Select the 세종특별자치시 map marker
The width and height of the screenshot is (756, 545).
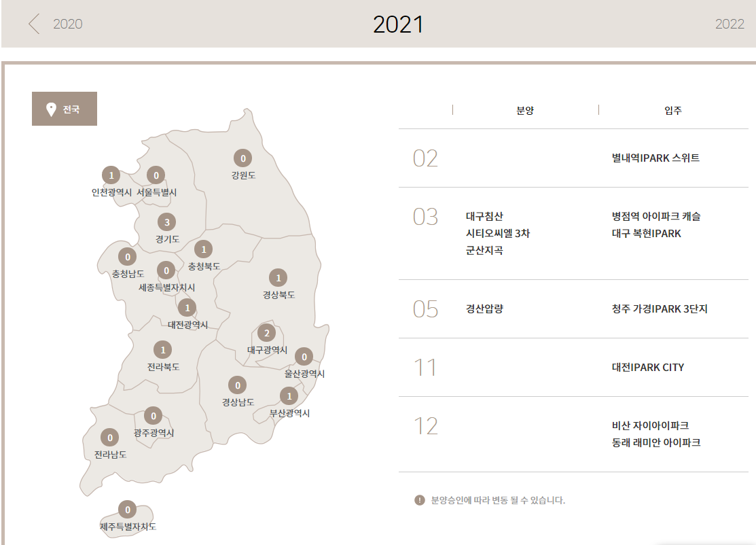pyautogui.click(x=166, y=270)
